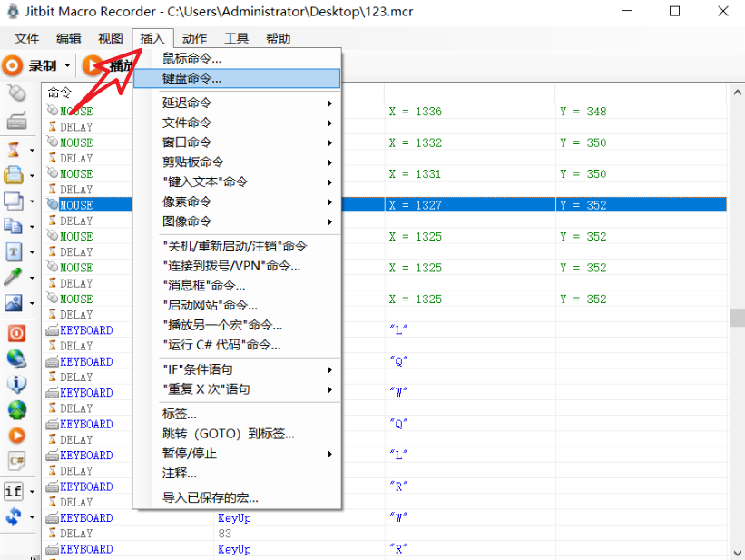This screenshot has width=745, height=560.
Task: Expand the "键入文本"命令 submenu
Action: tap(237, 182)
